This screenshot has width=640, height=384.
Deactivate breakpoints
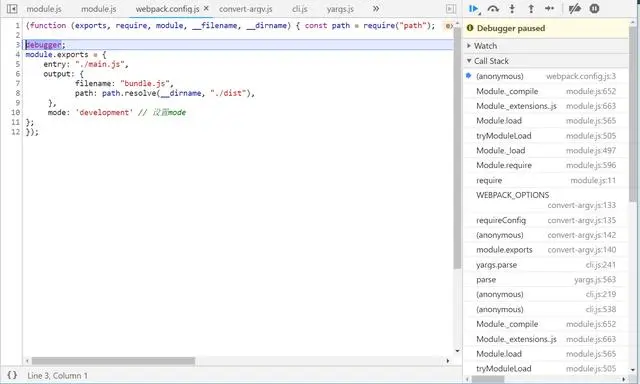click(x=575, y=9)
